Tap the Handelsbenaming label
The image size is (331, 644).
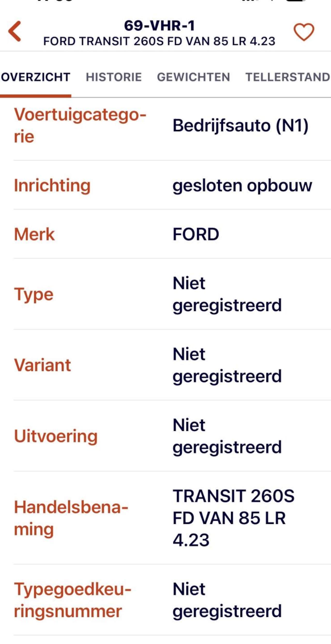click(x=71, y=518)
